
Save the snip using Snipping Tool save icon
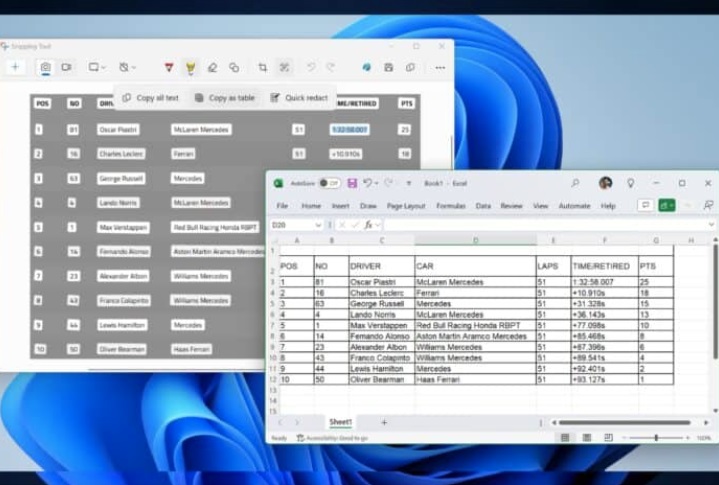tap(388, 67)
